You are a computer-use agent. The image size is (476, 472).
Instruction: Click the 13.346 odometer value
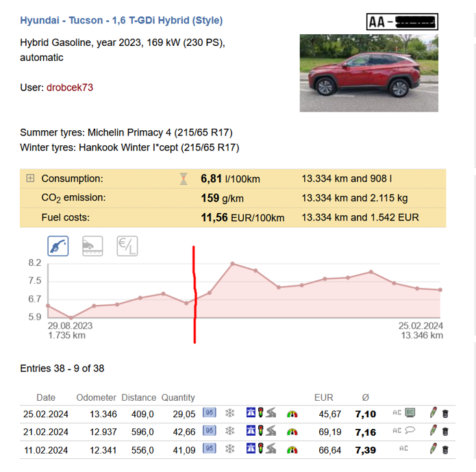(103, 414)
